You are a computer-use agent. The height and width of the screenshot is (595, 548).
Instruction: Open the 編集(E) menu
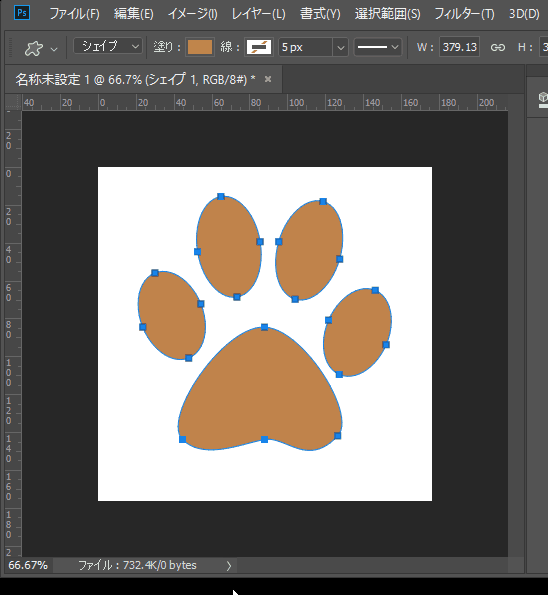coord(134,14)
